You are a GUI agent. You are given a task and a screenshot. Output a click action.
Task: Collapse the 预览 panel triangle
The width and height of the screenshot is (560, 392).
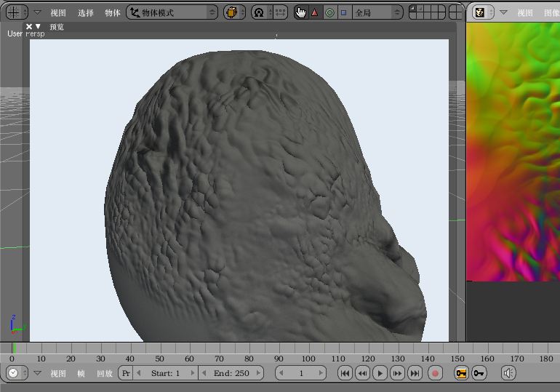pos(38,26)
